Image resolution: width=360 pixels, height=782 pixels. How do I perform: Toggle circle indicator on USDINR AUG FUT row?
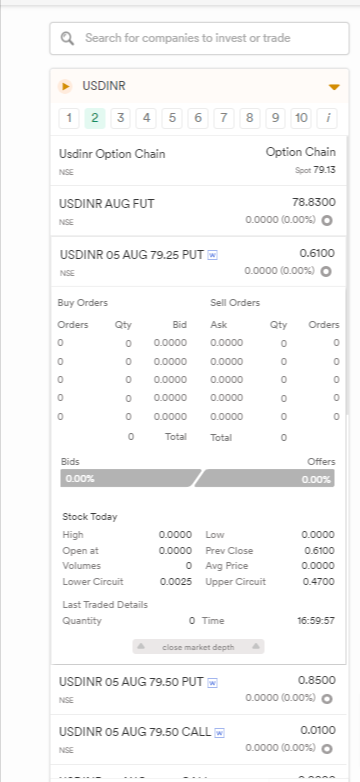(327, 220)
